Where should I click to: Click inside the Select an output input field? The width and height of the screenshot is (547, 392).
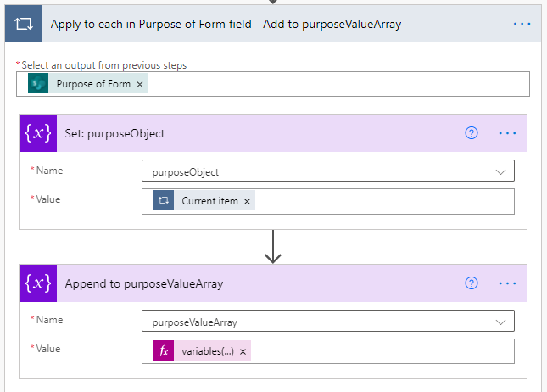(273, 84)
